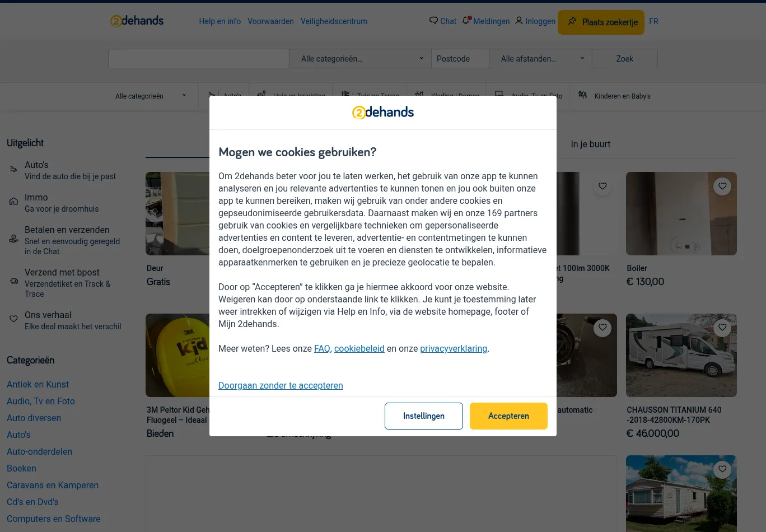Toggle the heart on the mobile home listing
The width and height of the screenshot is (766, 532).
[722, 469]
